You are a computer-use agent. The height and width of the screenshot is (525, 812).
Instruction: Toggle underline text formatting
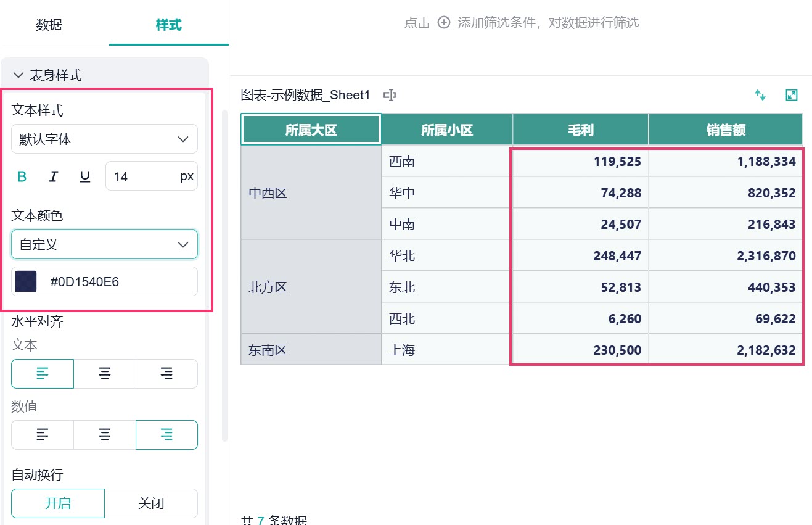(x=85, y=177)
